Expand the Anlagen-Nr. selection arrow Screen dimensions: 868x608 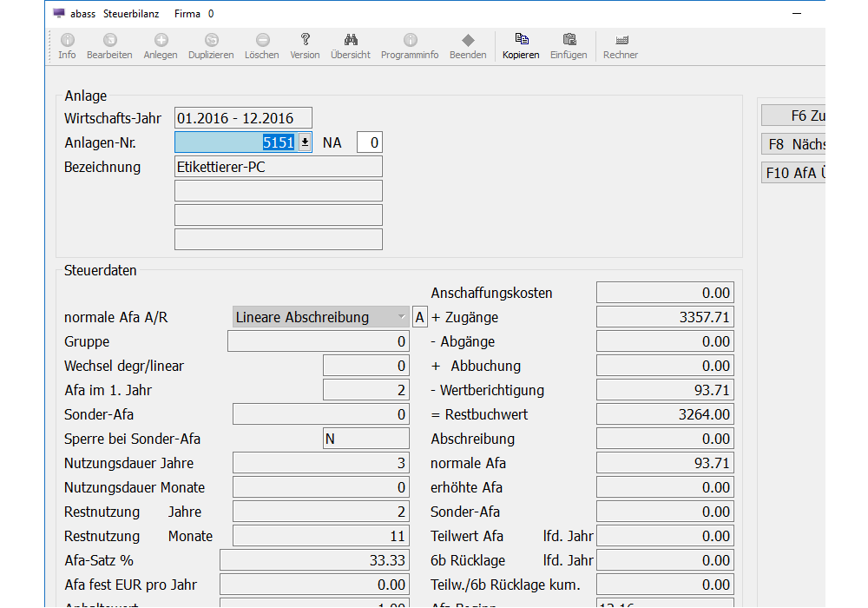tap(305, 143)
